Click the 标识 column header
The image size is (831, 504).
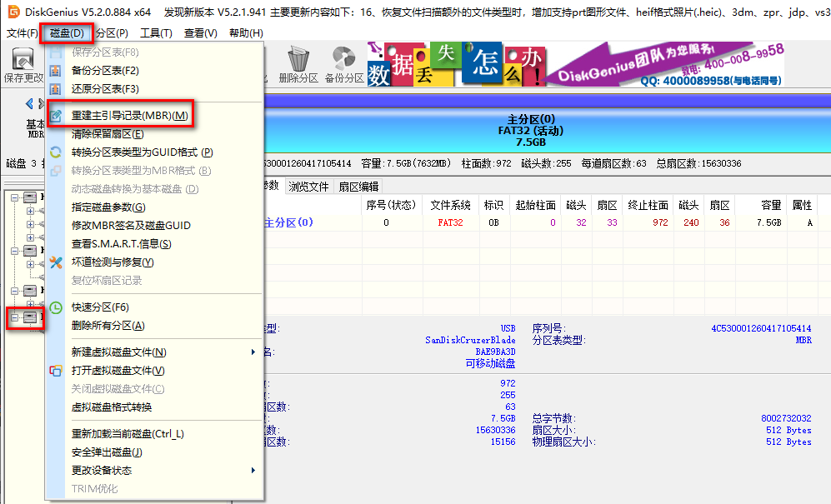pyautogui.click(x=494, y=205)
